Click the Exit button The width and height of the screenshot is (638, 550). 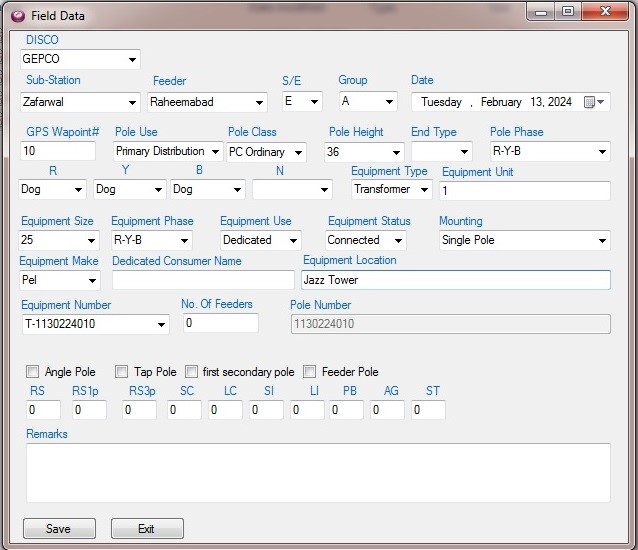(x=147, y=529)
